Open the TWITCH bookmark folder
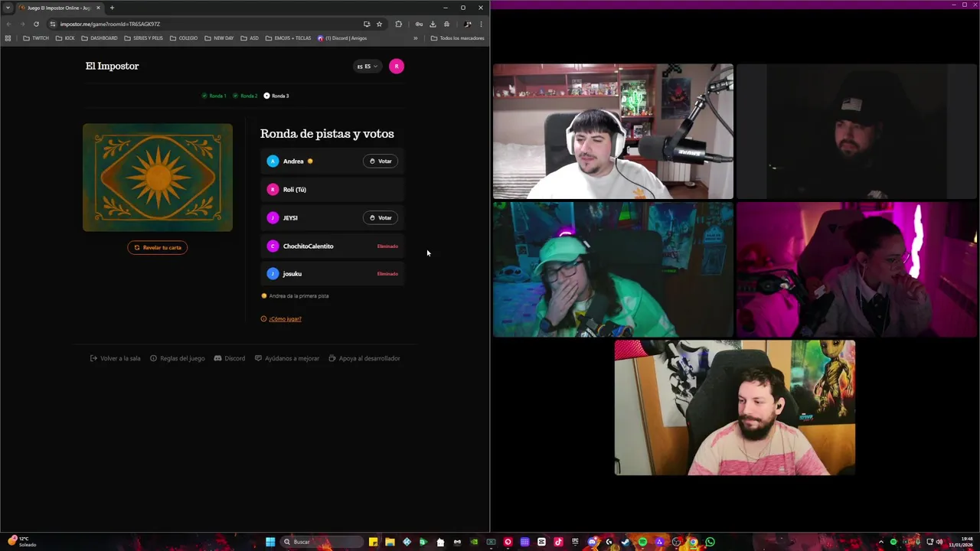This screenshot has width=980, height=551. [36, 38]
